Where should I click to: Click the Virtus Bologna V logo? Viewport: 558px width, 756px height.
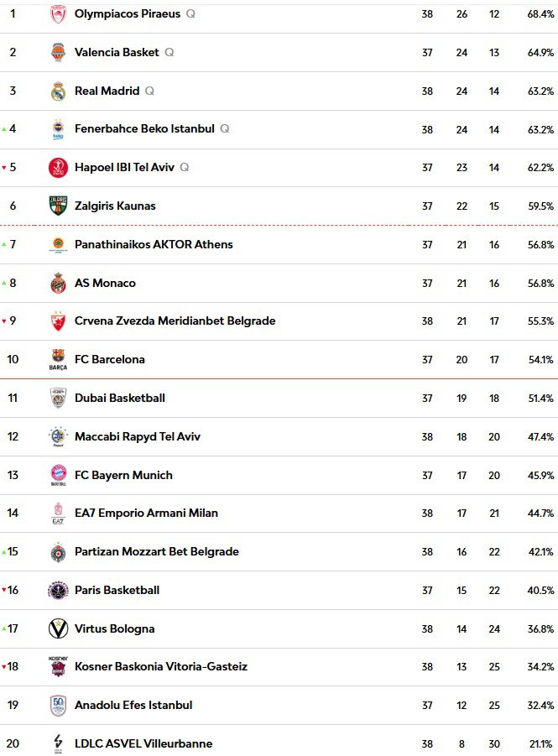[x=58, y=628]
